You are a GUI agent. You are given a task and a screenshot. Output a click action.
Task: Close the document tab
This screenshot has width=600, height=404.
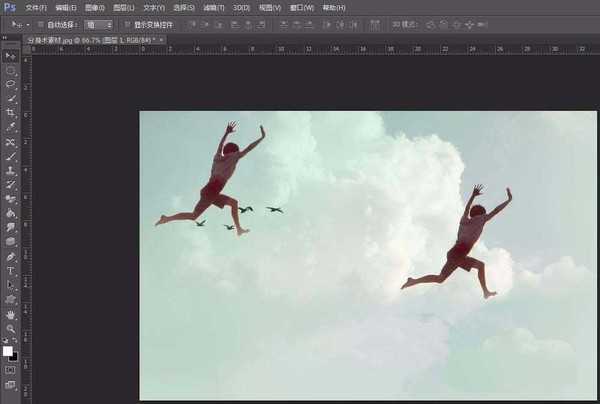163,40
